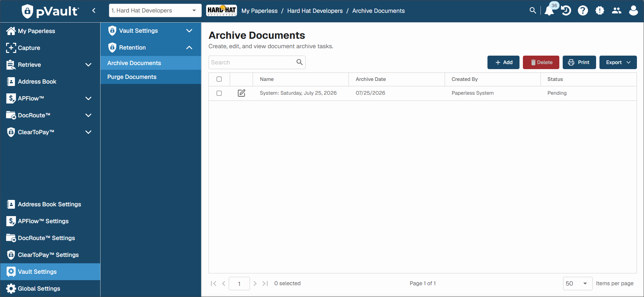Expand the APFlow menu chevron

(x=88, y=98)
